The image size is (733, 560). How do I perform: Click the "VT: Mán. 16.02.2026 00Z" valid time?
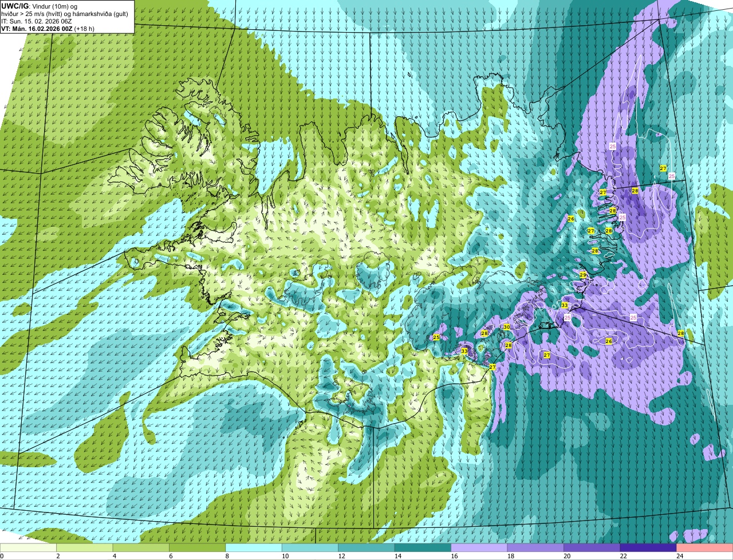37,29
